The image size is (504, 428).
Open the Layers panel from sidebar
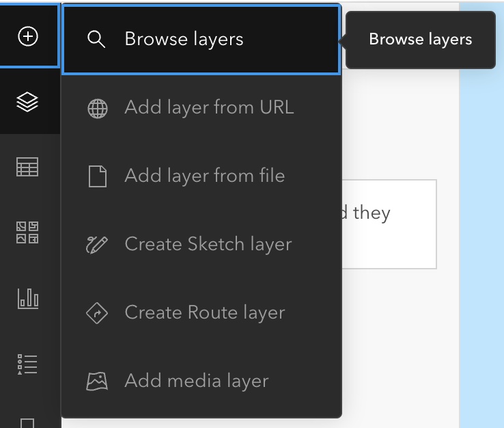pos(28,103)
